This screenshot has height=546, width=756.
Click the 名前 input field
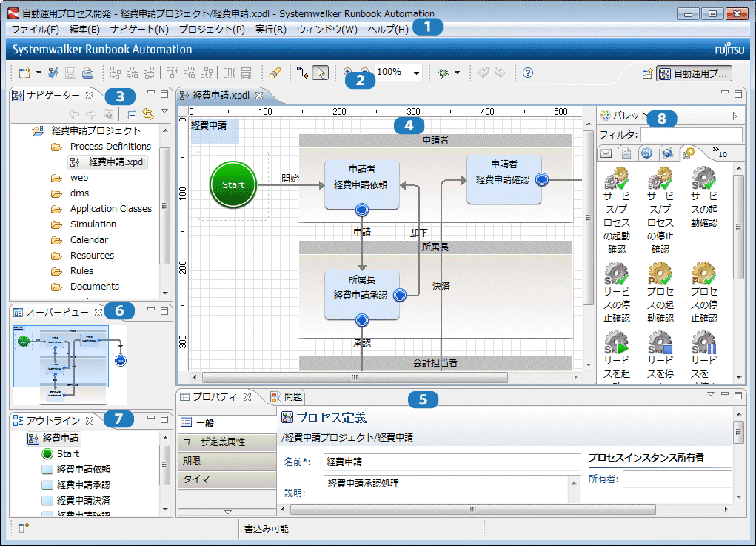452,462
